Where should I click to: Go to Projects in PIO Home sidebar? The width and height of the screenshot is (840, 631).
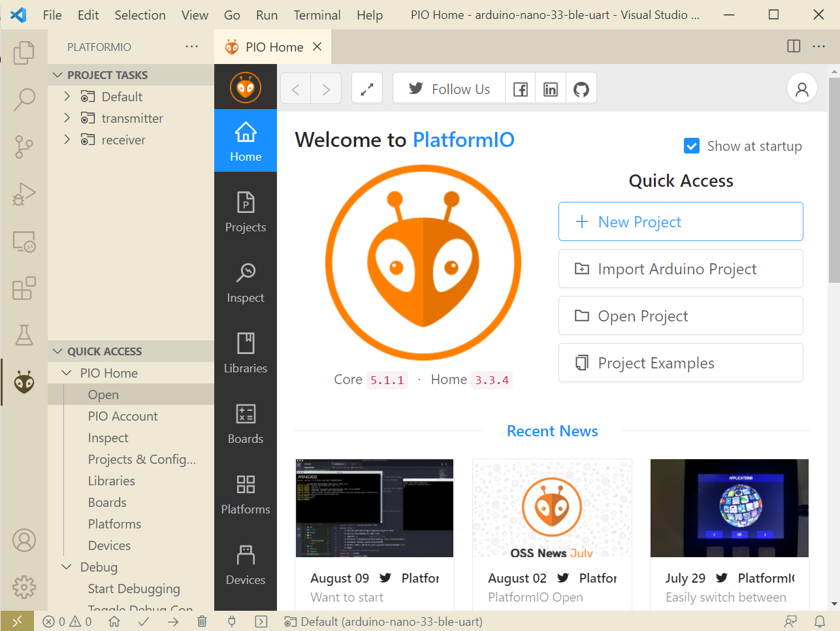coord(246,212)
